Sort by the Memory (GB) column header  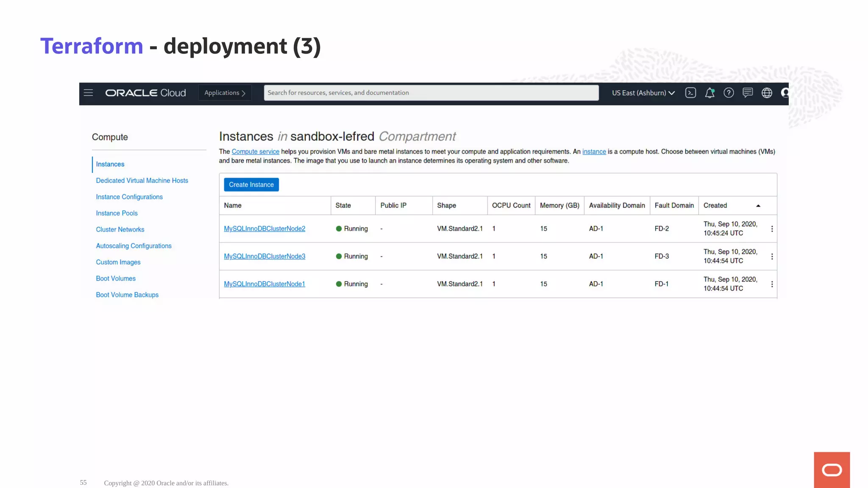click(x=559, y=205)
